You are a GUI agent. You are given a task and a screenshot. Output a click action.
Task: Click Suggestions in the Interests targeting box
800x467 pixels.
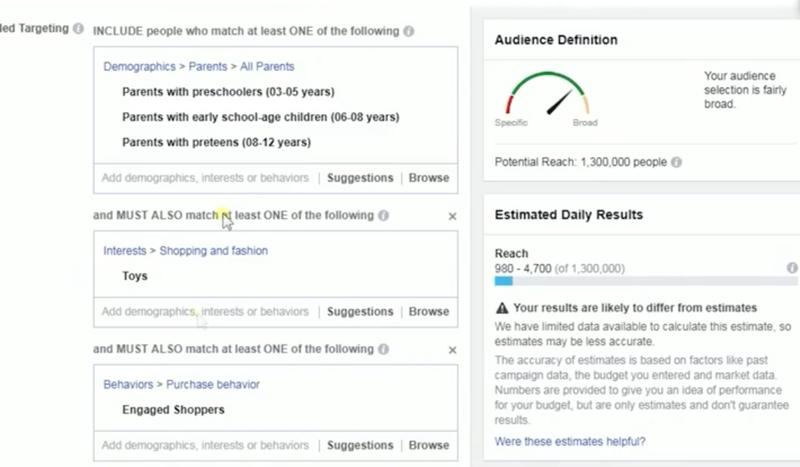tap(360, 311)
